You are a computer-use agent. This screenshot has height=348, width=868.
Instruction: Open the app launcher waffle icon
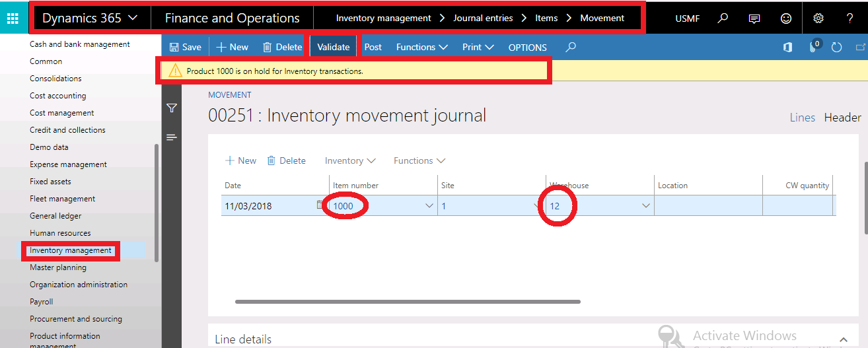pyautogui.click(x=13, y=18)
